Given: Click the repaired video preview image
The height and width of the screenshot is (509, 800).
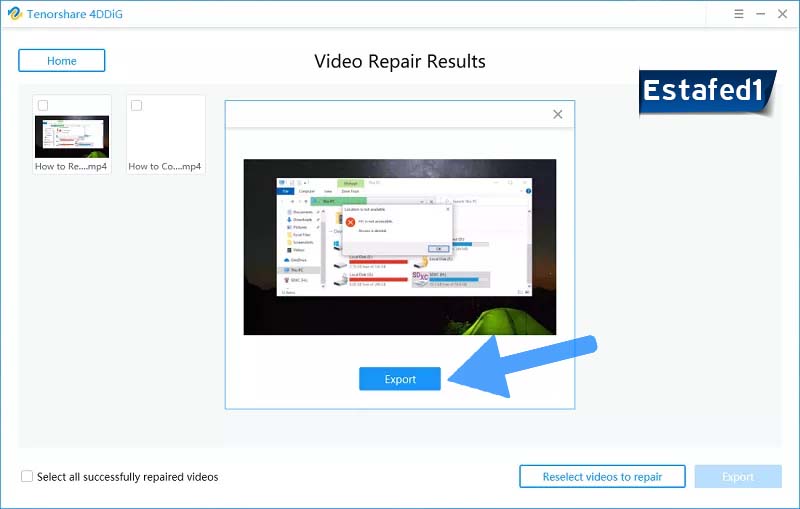Looking at the screenshot, I should click(400, 247).
